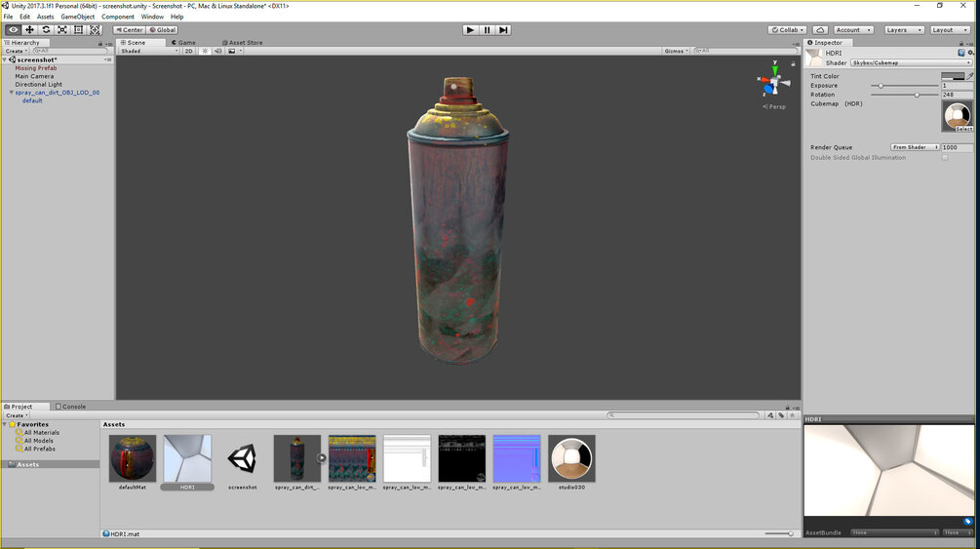
Task: Open the Account dropdown
Action: click(853, 30)
